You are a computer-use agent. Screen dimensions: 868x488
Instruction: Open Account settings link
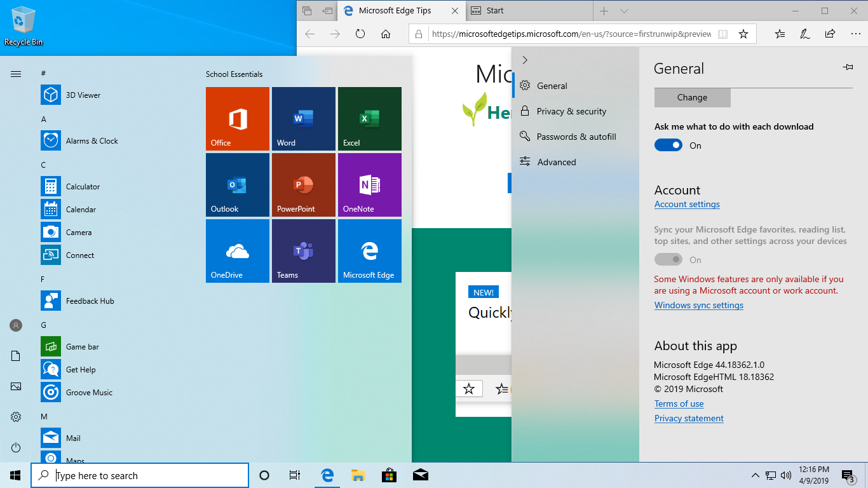click(687, 205)
